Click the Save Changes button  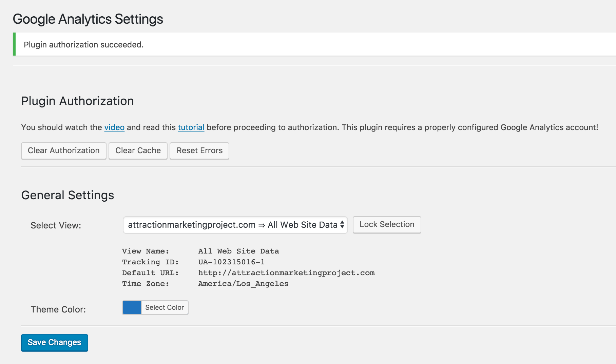pyautogui.click(x=55, y=343)
